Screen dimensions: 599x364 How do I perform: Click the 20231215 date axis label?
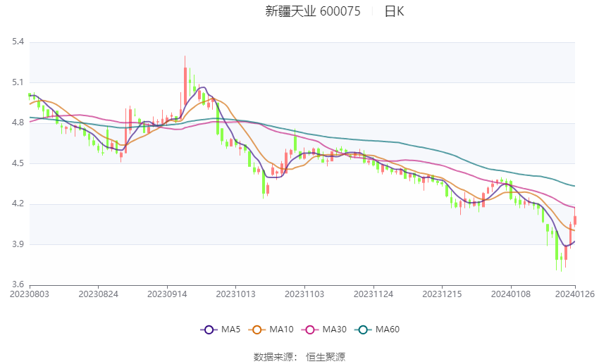(x=442, y=294)
